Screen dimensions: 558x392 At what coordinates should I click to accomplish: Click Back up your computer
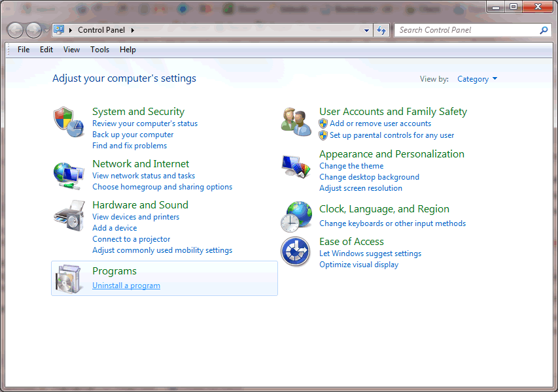(x=133, y=135)
